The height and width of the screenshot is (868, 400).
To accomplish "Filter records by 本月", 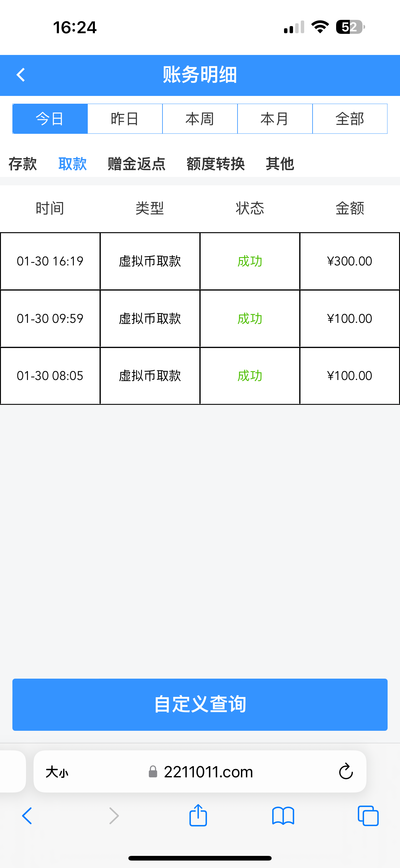I will point(275,119).
